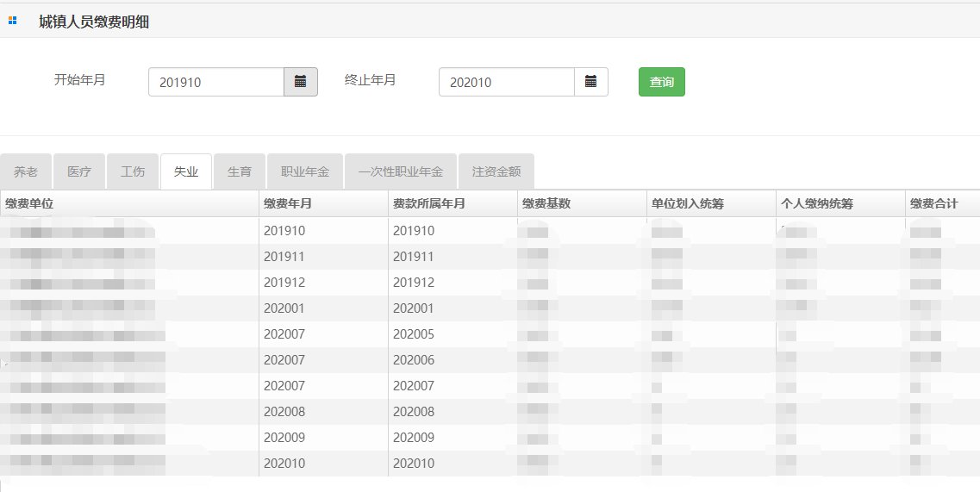The height and width of the screenshot is (492, 980).
Task: Click the 缴费年月 column header
Action: pos(323,203)
